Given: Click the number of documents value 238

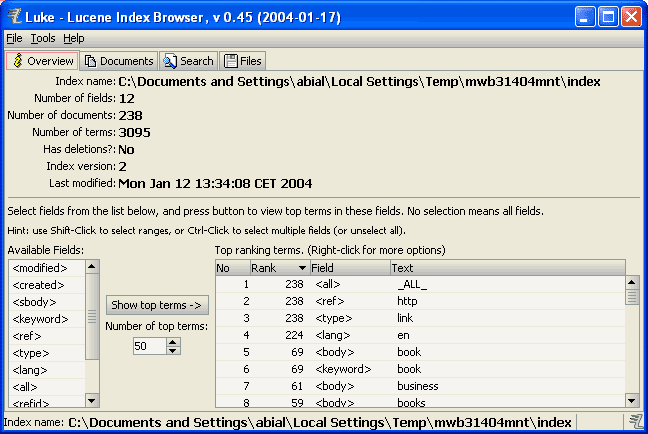Looking at the screenshot, I should point(130,115).
